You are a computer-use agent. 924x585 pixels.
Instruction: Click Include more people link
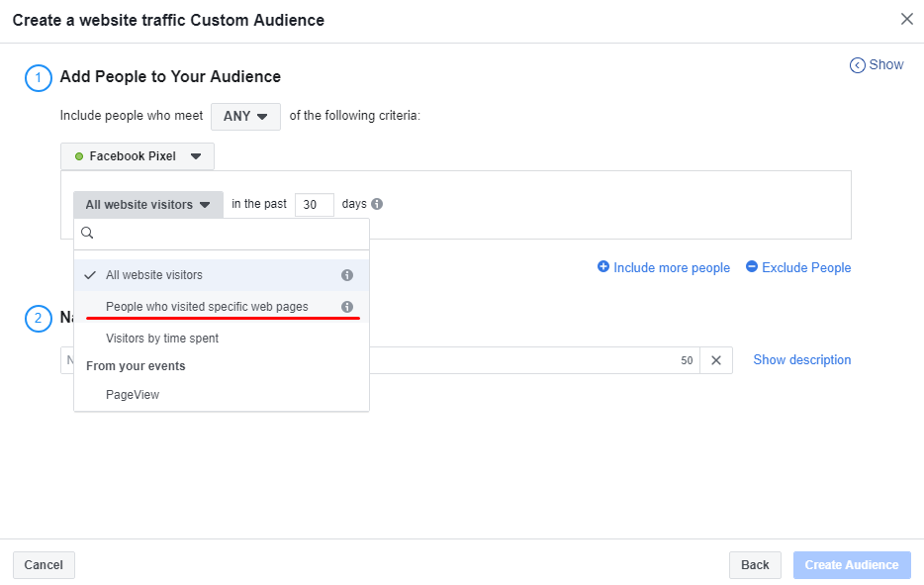pos(664,267)
